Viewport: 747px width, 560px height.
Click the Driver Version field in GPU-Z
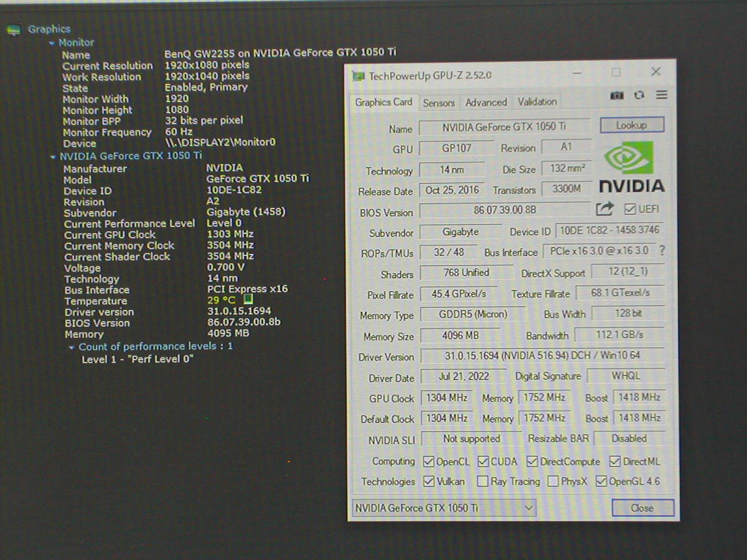click(x=542, y=356)
